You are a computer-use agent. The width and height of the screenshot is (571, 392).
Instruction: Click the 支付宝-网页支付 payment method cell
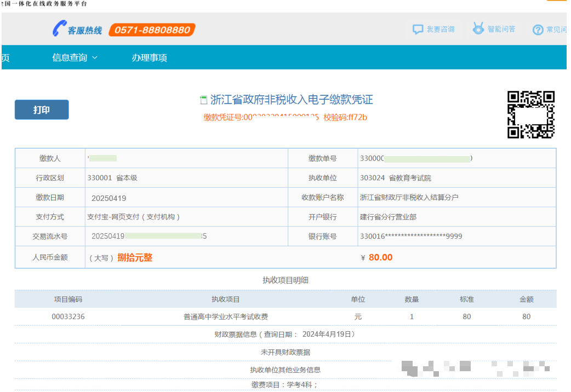(133, 217)
